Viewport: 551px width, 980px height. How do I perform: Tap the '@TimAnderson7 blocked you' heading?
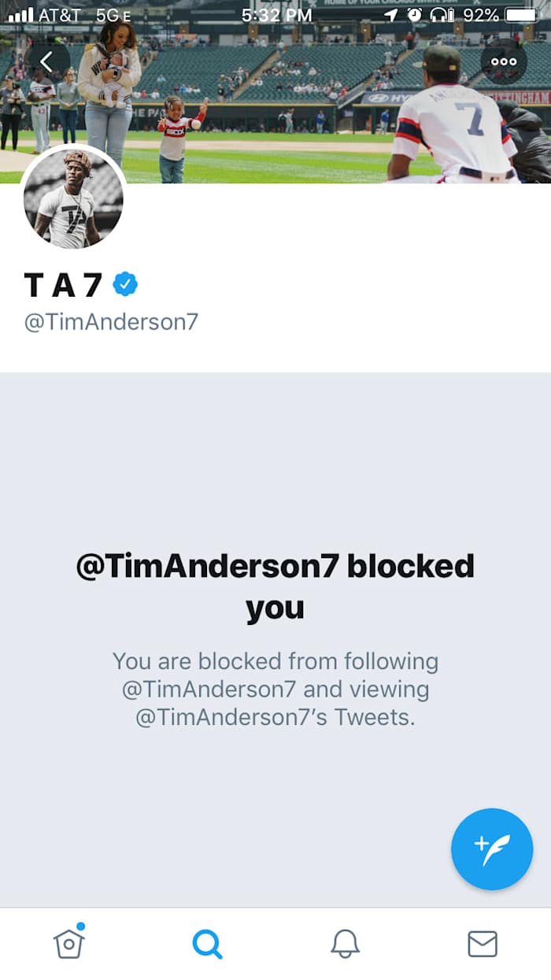(x=275, y=586)
